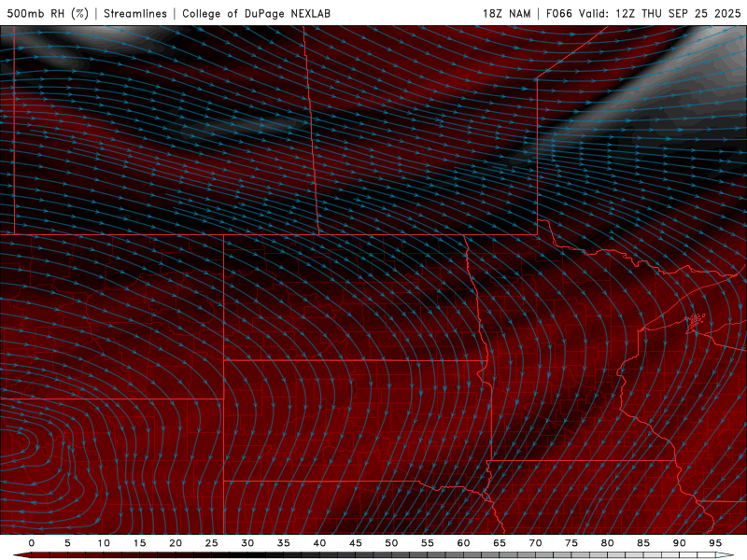This screenshot has height=560, width=747.
Task: Click the 50 value on color scale
Action: click(x=391, y=543)
